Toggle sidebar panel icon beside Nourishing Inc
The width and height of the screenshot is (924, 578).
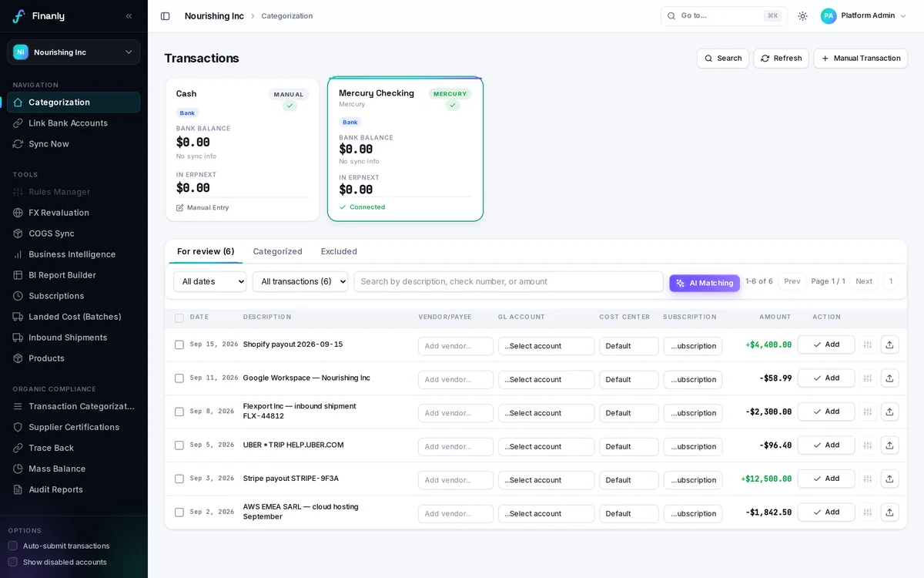(165, 16)
